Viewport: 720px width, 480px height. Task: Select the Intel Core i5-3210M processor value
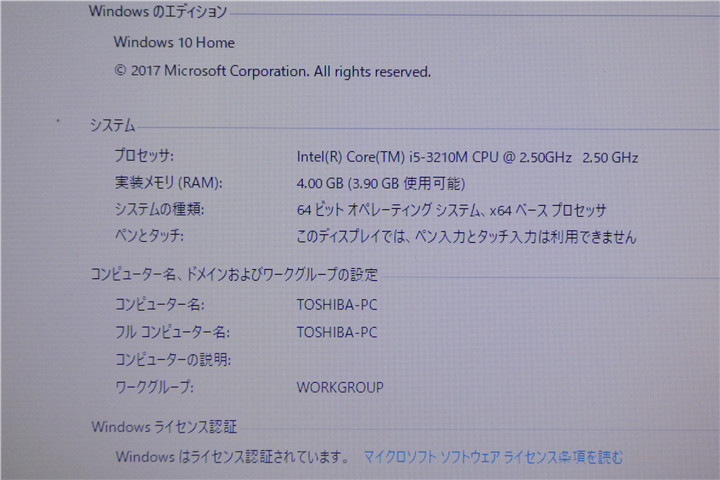[467, 157]
